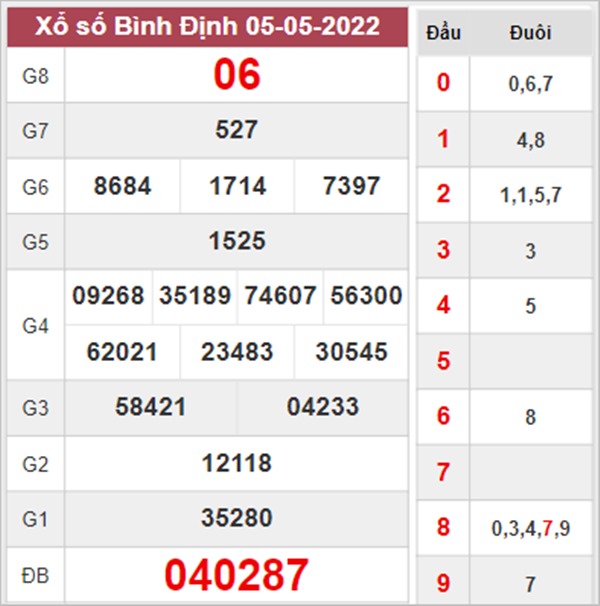Viewport: 600px width, 606px height.
Task: Click tail value 5 for head 4
Action: click(530, 306)
